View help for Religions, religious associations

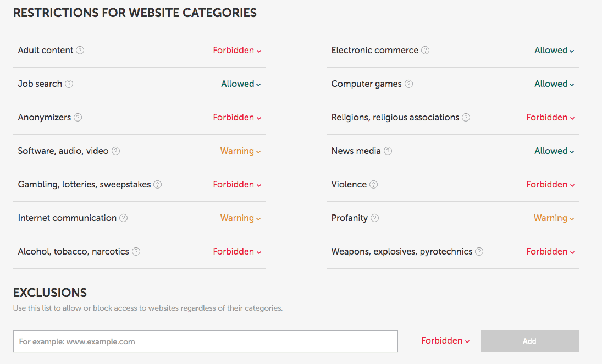[x=466, y=118]
